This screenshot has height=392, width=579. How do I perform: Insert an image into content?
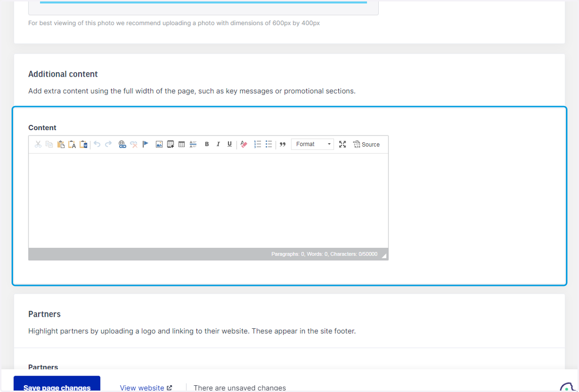coord(159,144)
